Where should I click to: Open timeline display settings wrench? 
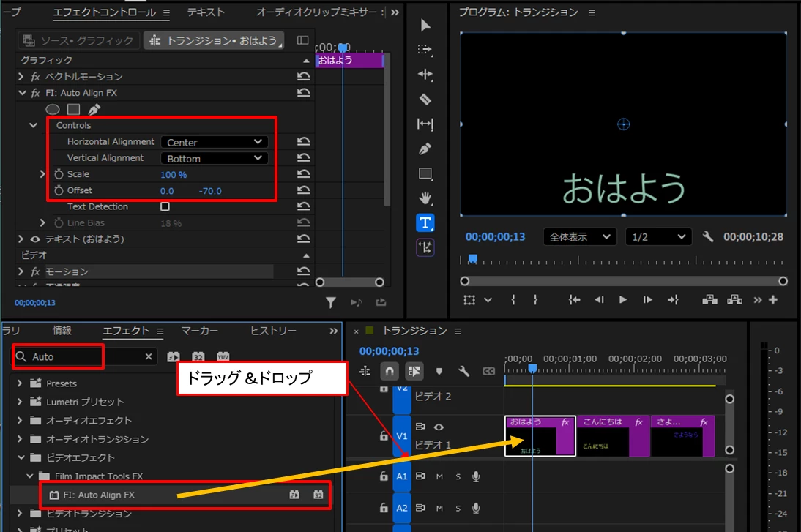464,371
